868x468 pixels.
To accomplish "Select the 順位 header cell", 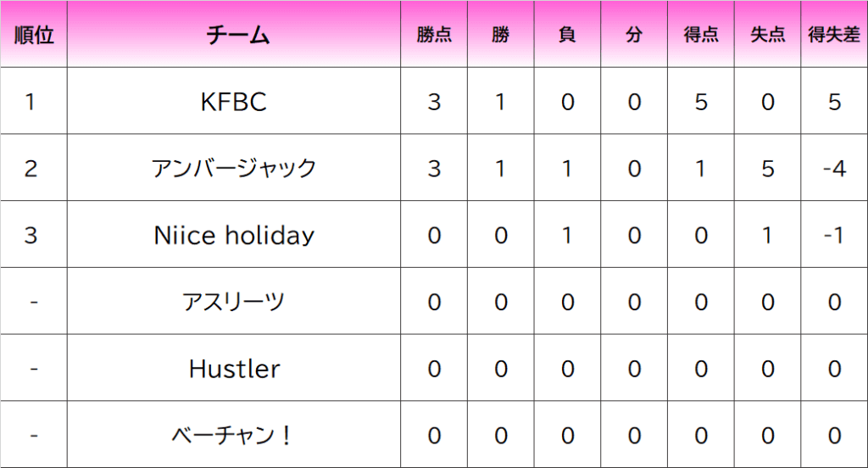I will 34,35.
